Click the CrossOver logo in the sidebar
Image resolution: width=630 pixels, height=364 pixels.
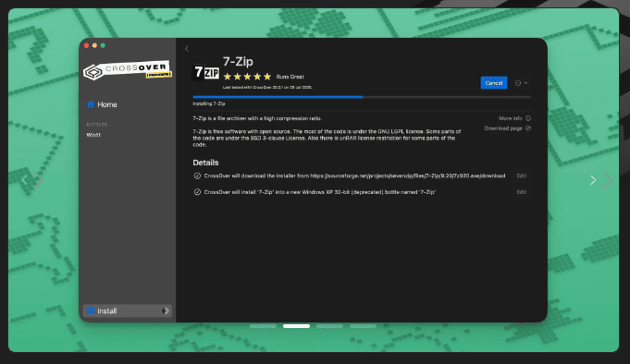click(128, 70)
